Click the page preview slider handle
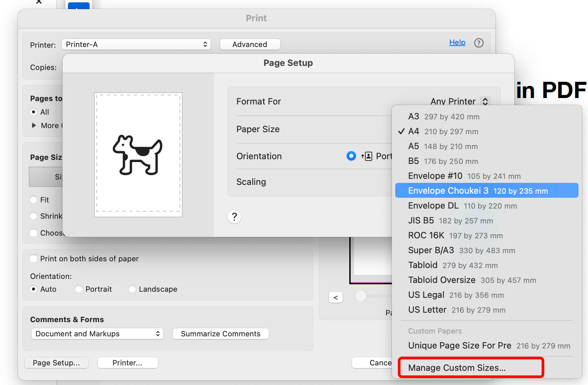 coord(361,296)
